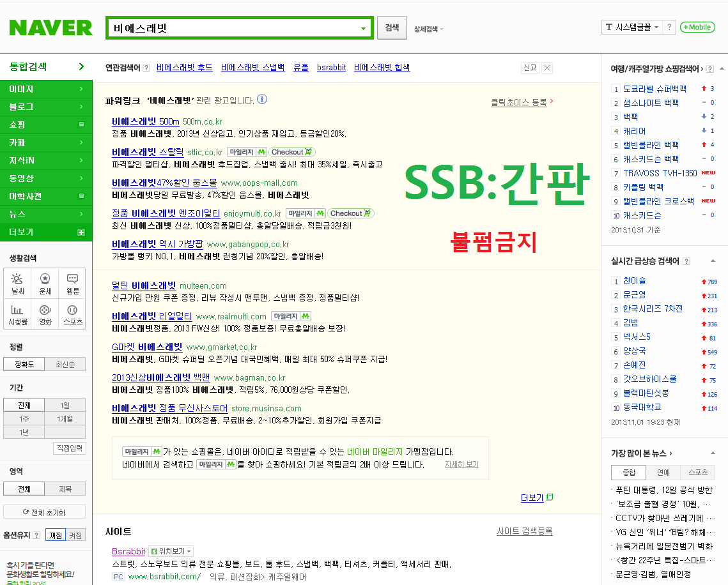Viewport: 728px width, 585px height.
Task: Click the reset icon button 전체 초기화
Action: point(45,512)
